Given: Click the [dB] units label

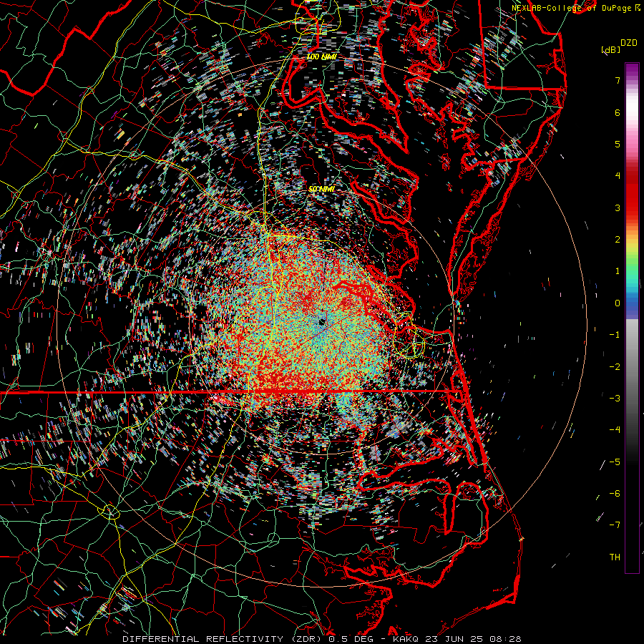Looking at the screenshot, I should pyautogui.click(x=610, y=50).
